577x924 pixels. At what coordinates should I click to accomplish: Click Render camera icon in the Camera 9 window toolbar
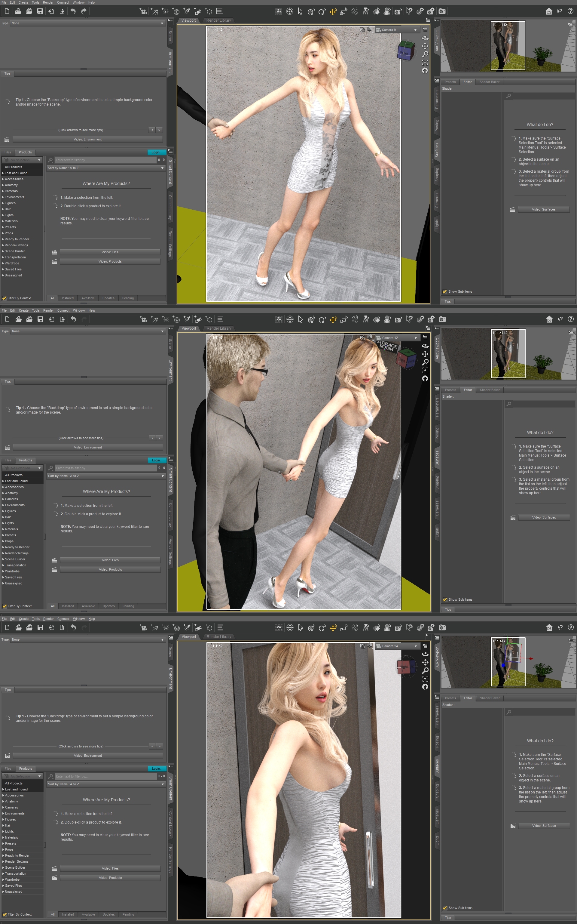click(441, 11)
